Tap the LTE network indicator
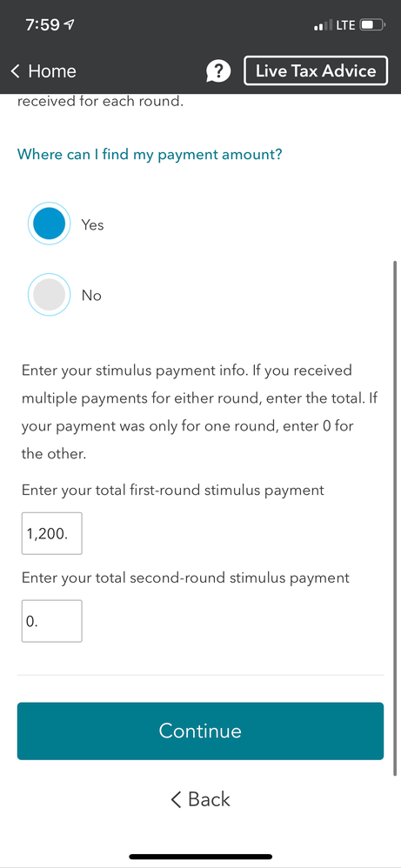This screenshot has height=868, width=401. point(345,25)
